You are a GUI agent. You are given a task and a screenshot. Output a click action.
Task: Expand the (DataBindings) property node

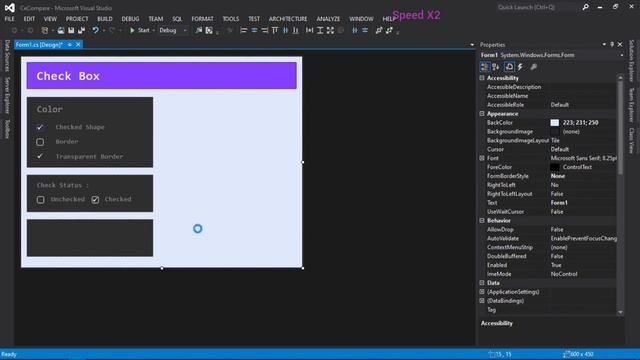[x=482, y=301]
